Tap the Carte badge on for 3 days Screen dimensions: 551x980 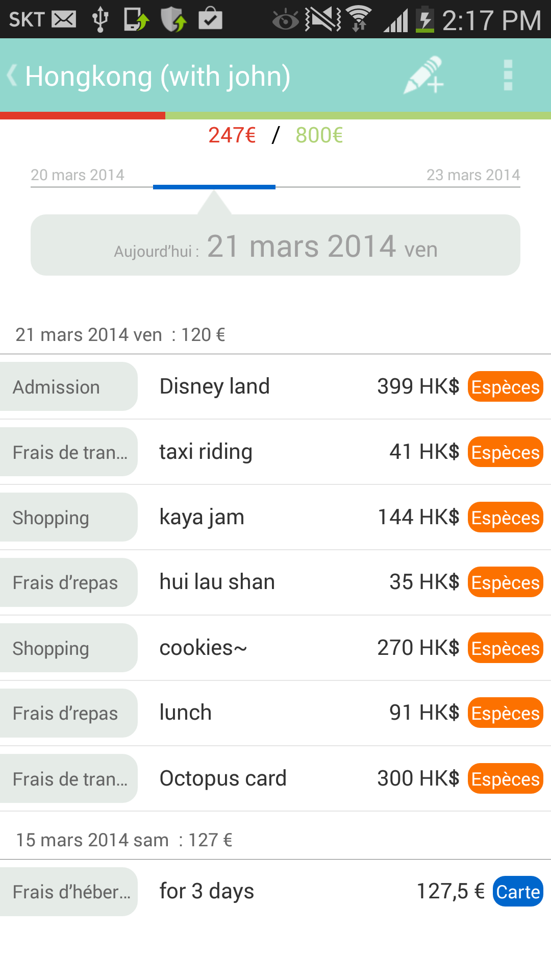coord(518,892)
